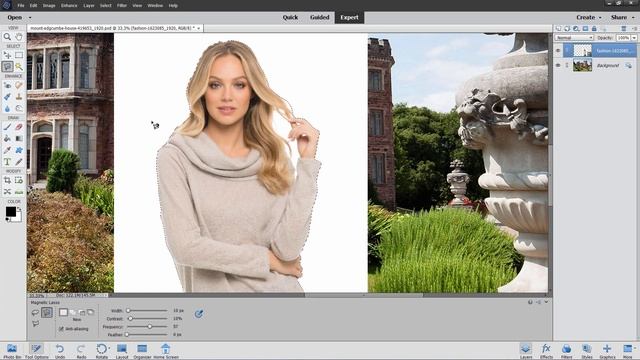Select the Red Eye Removal tool
The height and width of the screenshot is (360, 640).
tap(7, 85)
